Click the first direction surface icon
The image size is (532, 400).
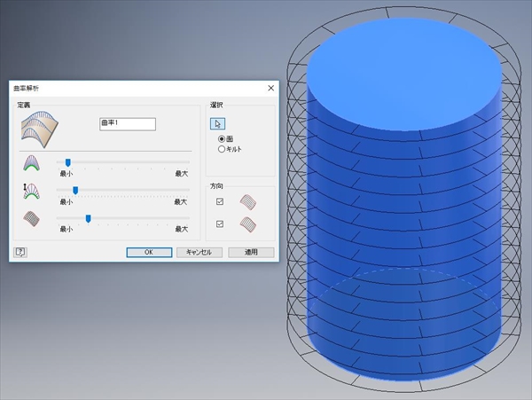(249, 202)
